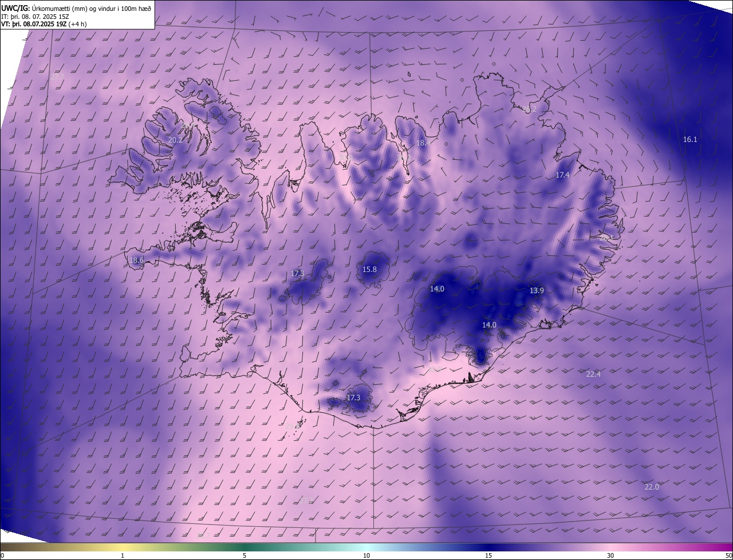
Task: Click the 22.0 value in the southeast sea
Action: pos(652,487)
